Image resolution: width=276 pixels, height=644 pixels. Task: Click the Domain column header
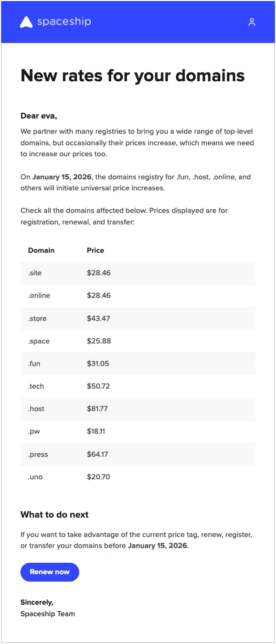tap(41, 251)
